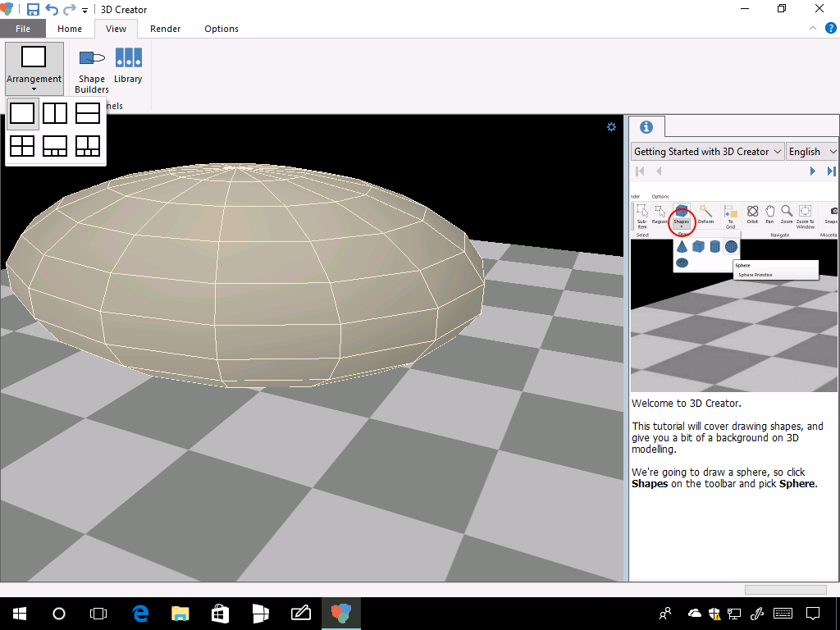Open Getting Started with 3D Creator dropdown
840x630 pixels.
(x=708, y=152)
